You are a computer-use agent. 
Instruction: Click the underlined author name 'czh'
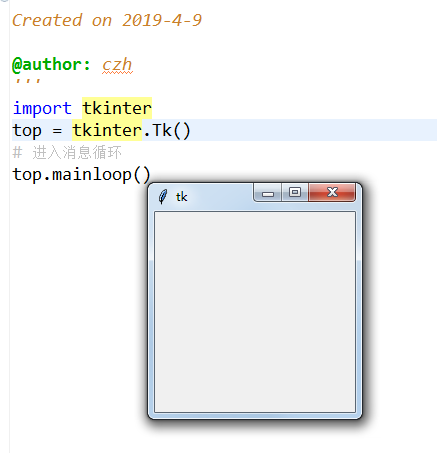coord(117,64)
